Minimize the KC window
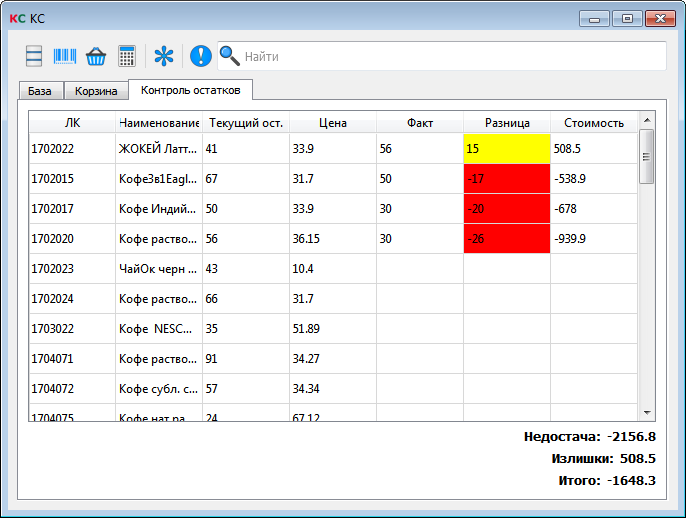 pos(594,19)
